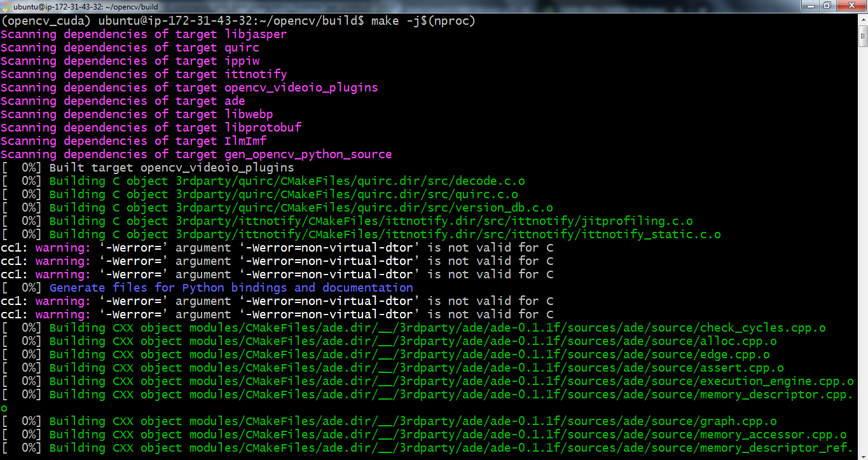This screenshot has height=460, width=868.
Task: Click the "Built target opencv_videoio_plugins" line
Action: (x=148, y=168)
